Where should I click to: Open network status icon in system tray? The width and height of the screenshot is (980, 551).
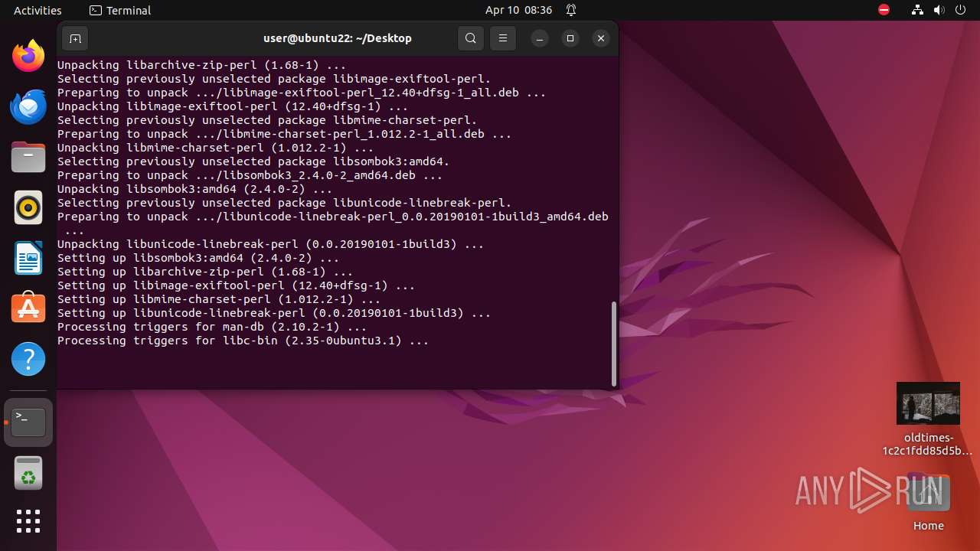pyautogui.click(x=918, y=10)
